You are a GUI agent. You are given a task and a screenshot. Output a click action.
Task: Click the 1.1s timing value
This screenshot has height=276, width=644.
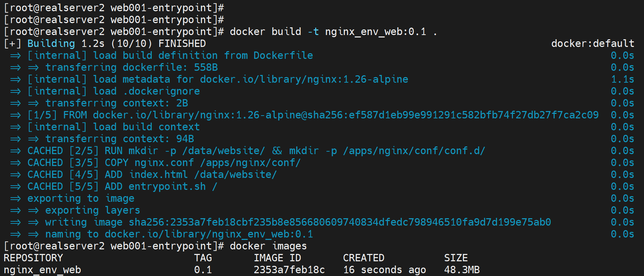(x=622, y=79)
